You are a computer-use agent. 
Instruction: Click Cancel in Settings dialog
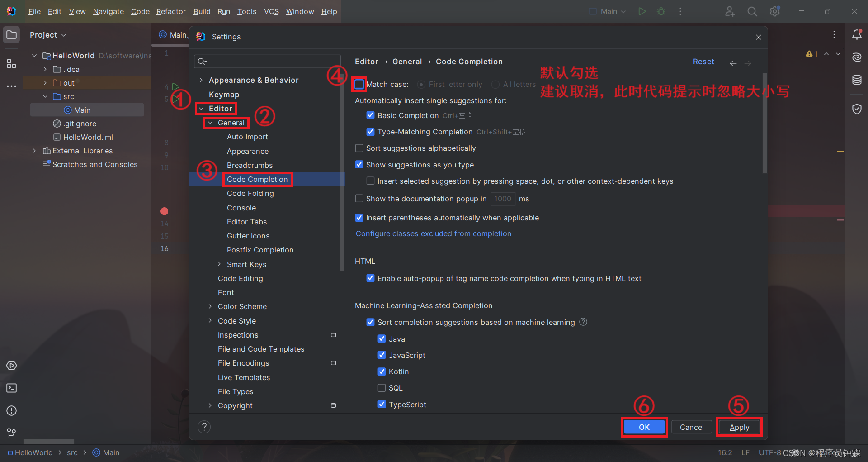692,427
